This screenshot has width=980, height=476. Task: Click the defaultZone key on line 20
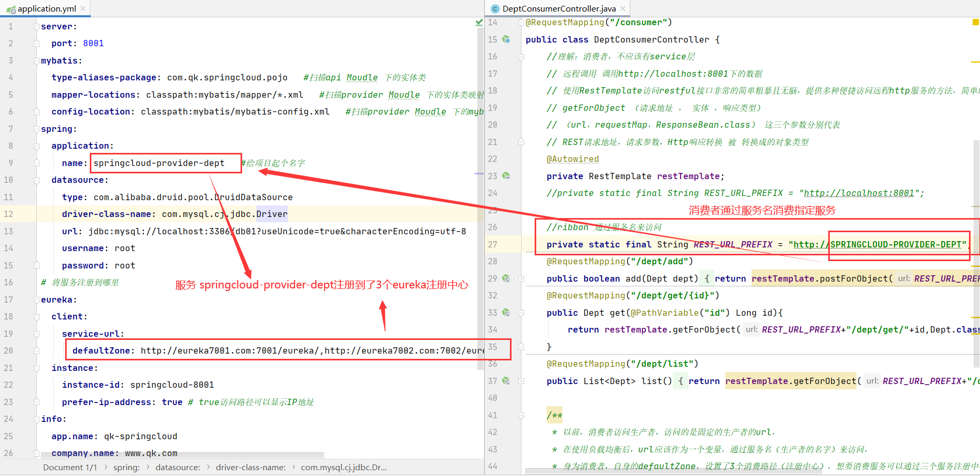(x=103, y=351)
